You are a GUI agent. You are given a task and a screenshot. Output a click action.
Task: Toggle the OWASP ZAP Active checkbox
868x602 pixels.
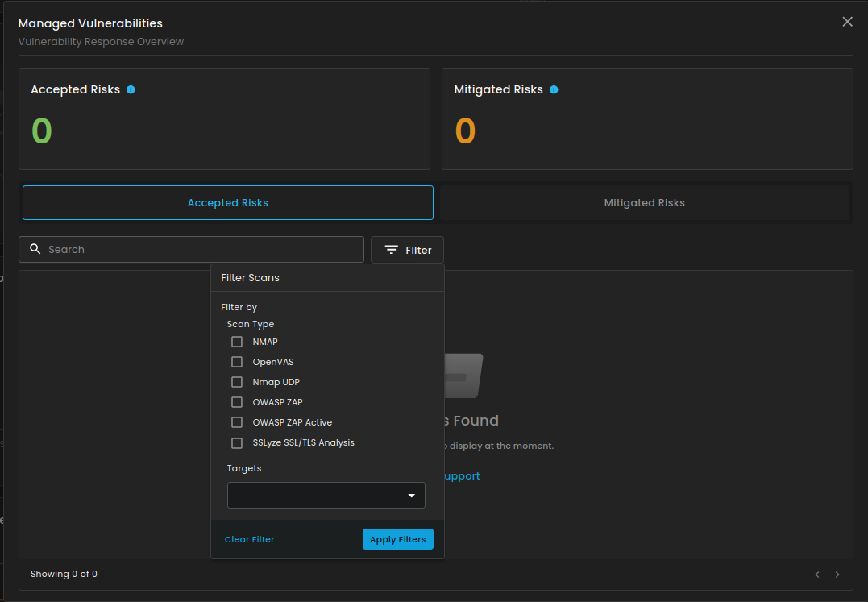[237, 422]
